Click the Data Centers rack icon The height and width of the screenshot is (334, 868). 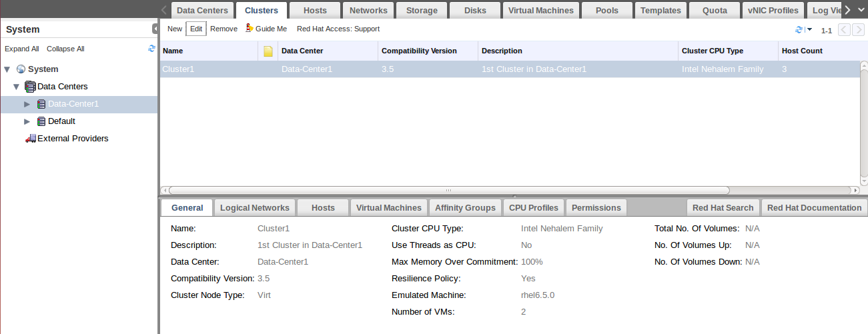pos(30,87)
